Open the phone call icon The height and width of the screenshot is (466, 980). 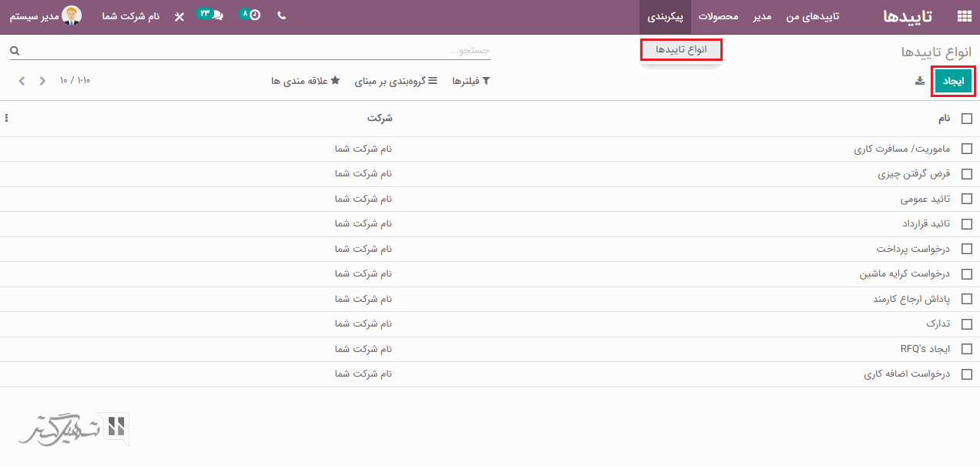tap(281, 16)
